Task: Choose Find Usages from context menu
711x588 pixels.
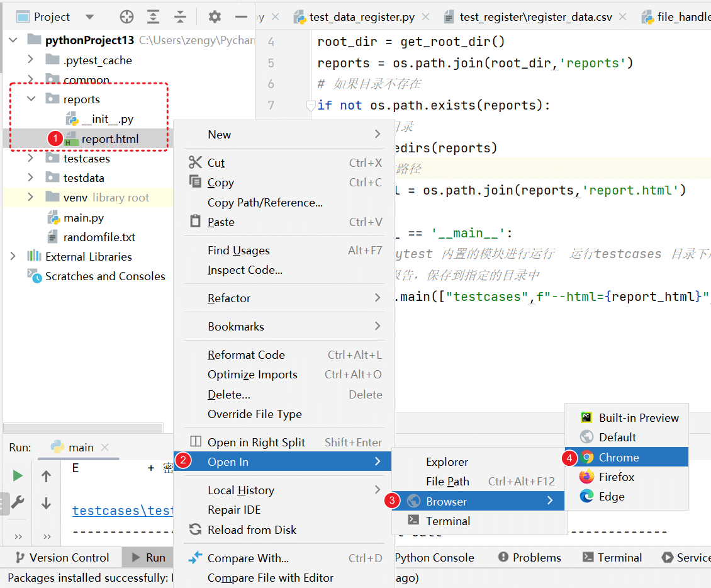Action: click(x=284, y=251)
